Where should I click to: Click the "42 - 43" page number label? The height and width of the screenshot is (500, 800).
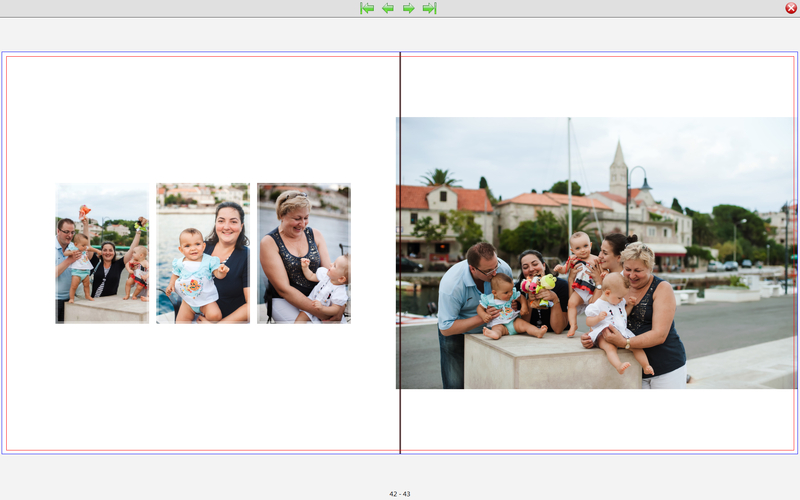pos(400,494)
